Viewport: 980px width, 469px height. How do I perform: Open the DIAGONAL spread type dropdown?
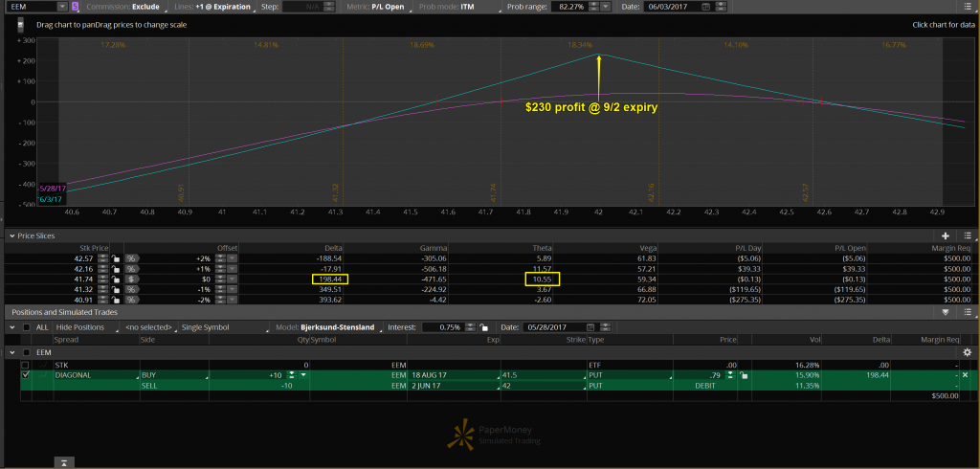97,375
